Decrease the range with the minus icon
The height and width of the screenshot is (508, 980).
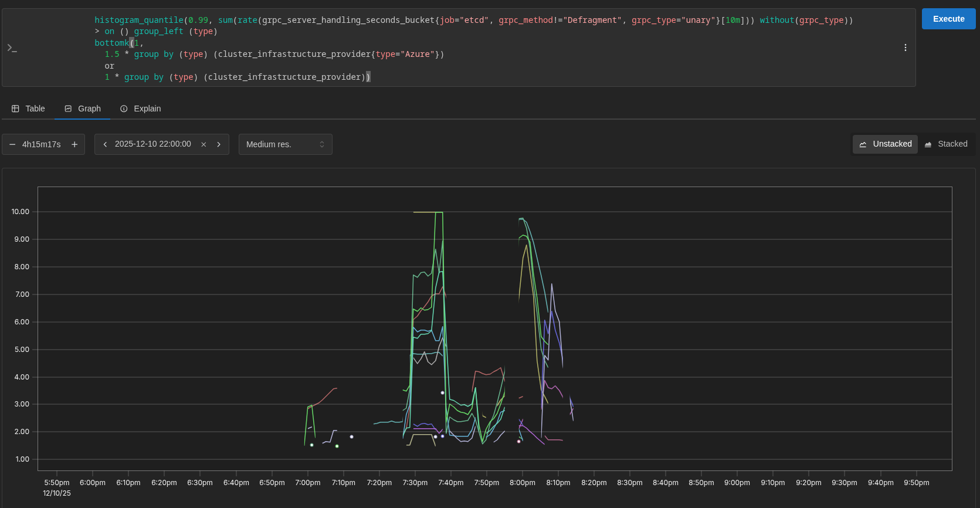[x=12, y=144]
